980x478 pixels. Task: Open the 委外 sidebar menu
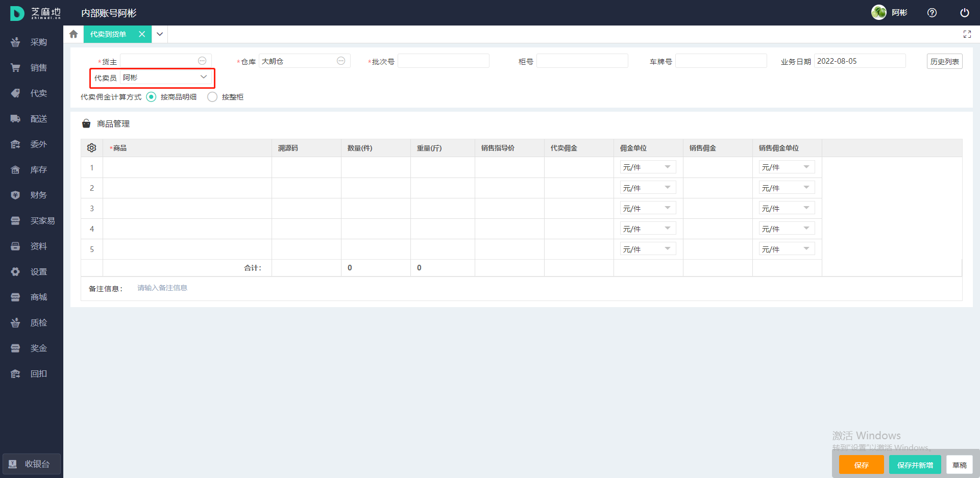[x=31, y=144]
